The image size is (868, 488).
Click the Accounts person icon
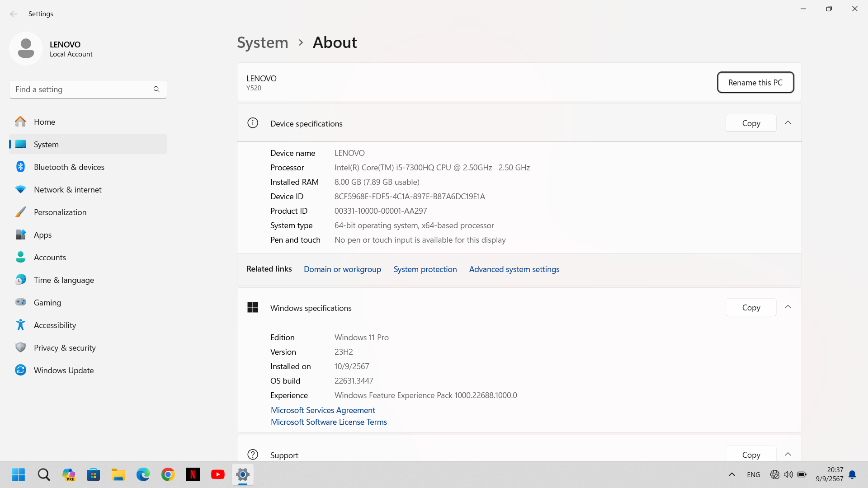pos(20,257)
